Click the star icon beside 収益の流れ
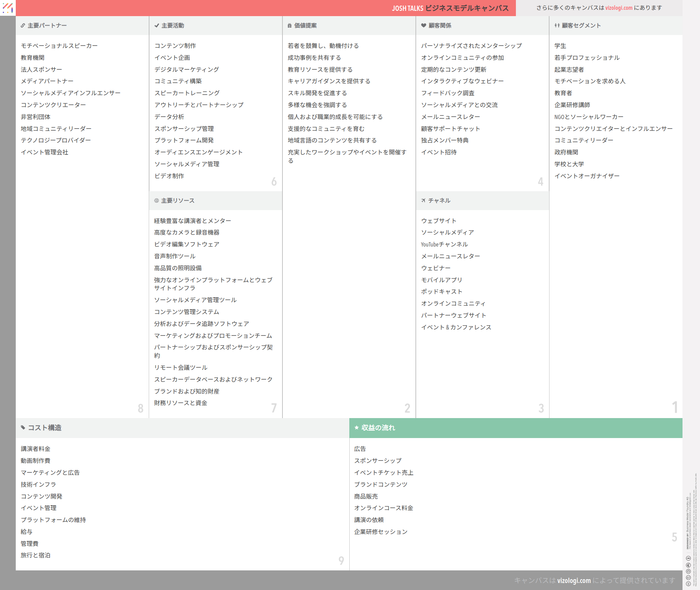The width and height of the screenshot is (700, 590). pos(357,428)
